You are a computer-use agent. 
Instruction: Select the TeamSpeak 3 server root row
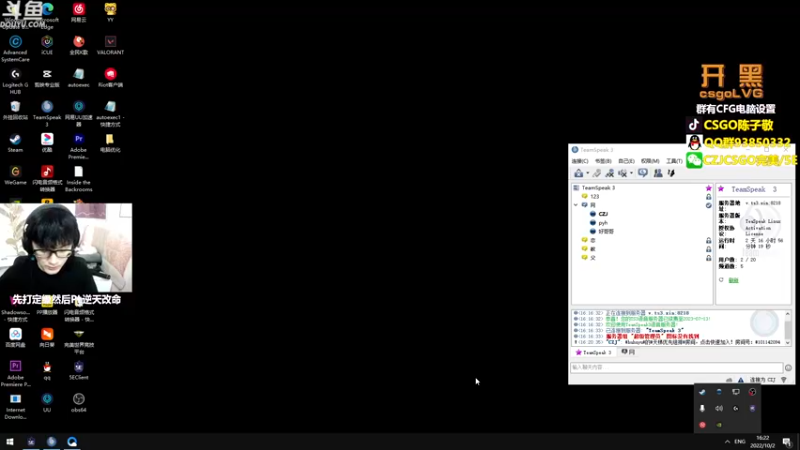642,188
